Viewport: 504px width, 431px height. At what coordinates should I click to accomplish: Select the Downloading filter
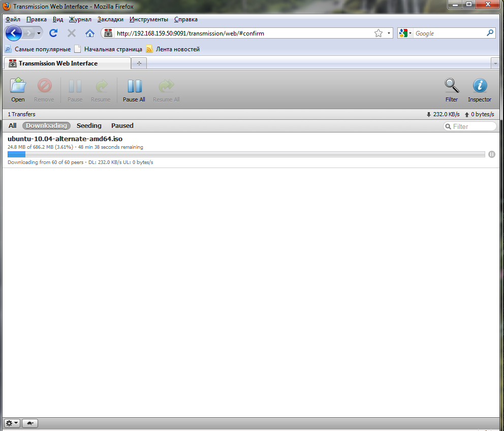(46, 125)
